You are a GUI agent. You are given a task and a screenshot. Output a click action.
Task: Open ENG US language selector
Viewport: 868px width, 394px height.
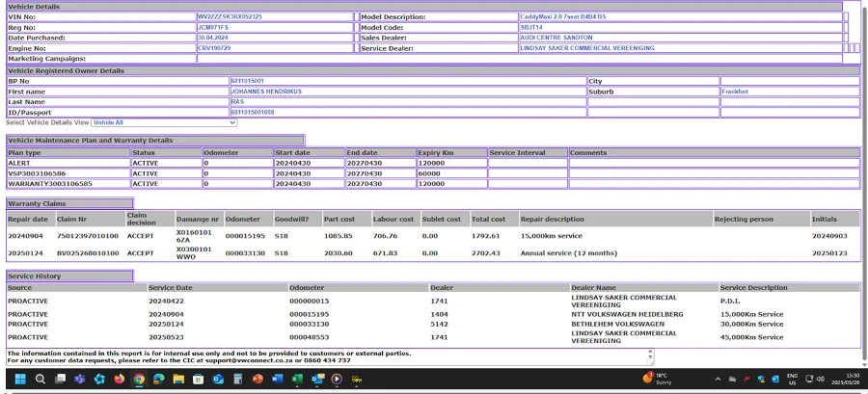792,380
